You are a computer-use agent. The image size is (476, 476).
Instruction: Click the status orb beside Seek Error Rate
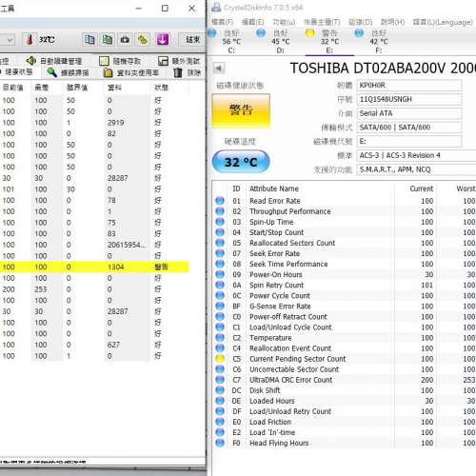(x=220, y=253)
